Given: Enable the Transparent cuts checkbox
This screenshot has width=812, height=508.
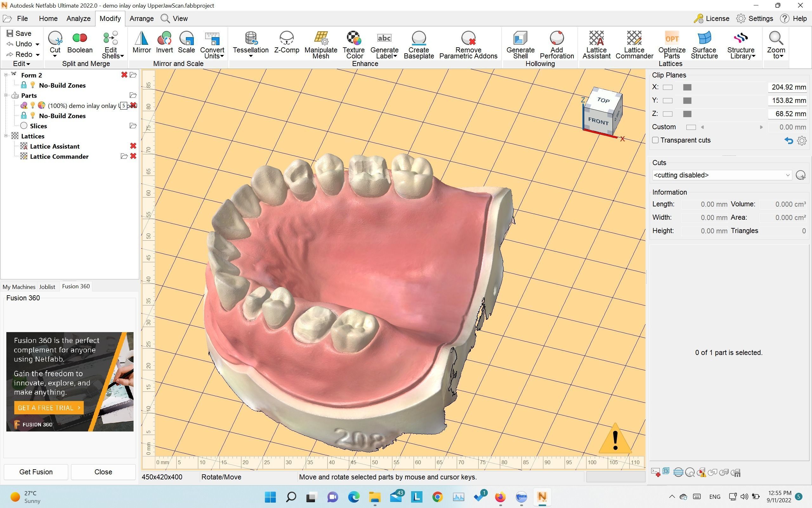Looking at the screenshot, I should point(655,140).
